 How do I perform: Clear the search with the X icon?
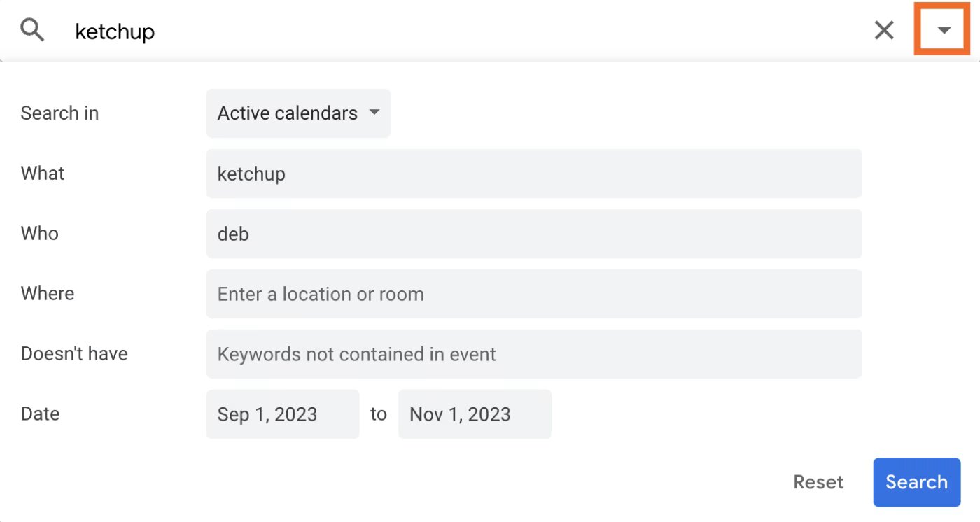884,30
